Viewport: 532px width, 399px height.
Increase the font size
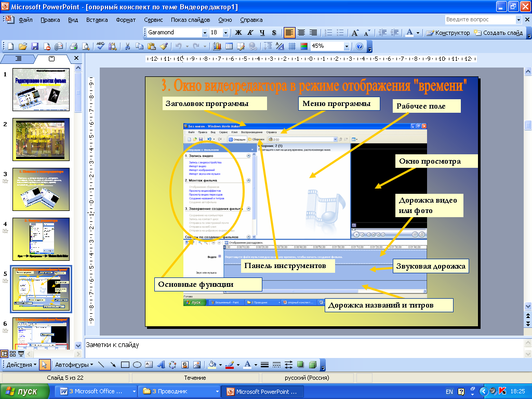(355, 33)
